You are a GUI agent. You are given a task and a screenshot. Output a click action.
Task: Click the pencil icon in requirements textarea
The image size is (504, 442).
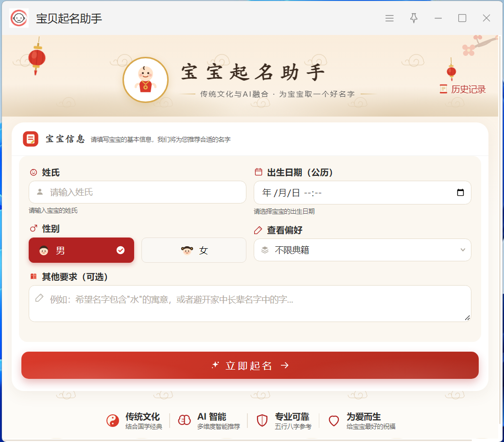pos(39,298)
